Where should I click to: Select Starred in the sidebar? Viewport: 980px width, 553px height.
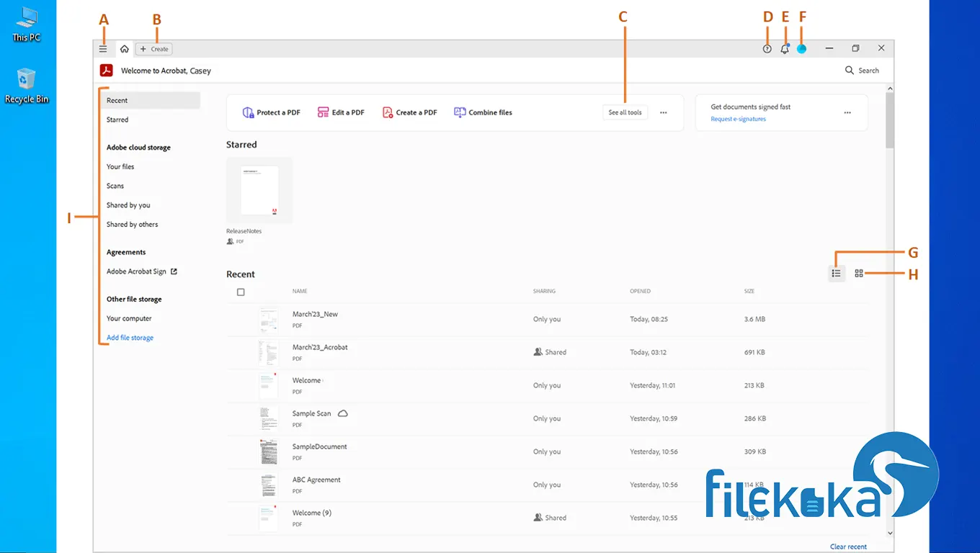coord(117,120)
